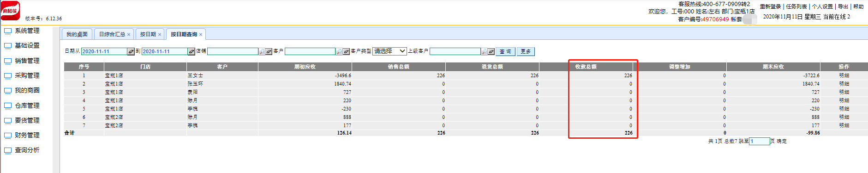
Task: Open 要货管理 in the sidebar
Action: (x=27, y=121)
